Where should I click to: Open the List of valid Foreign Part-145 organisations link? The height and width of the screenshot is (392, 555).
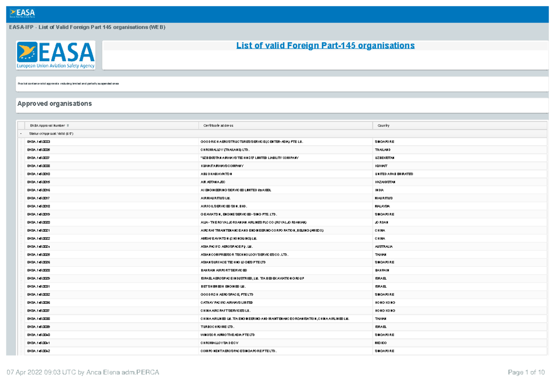[x=325, y=45]
